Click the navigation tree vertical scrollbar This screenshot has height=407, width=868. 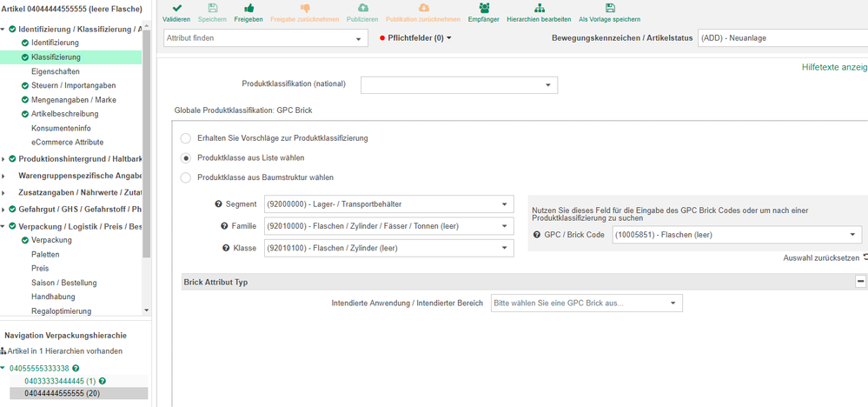pos(146,144)
